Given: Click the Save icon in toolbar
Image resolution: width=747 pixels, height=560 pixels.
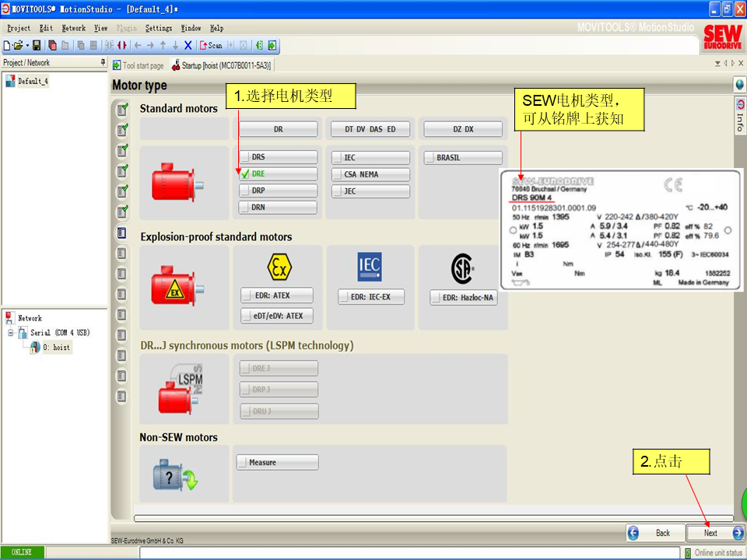Looking at the screenshot, I should (x=37, y=46).
